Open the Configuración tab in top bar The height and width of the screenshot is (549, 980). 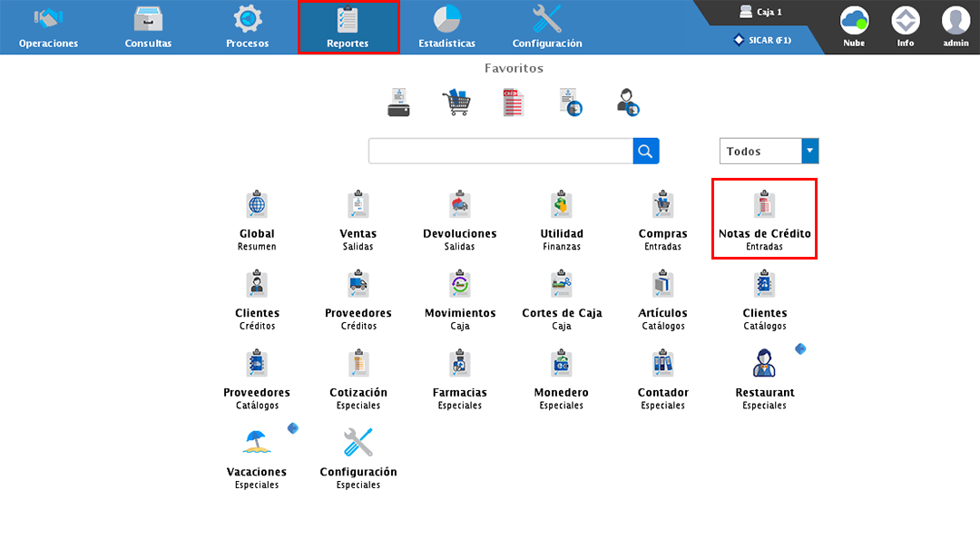[x=546, y=27]
